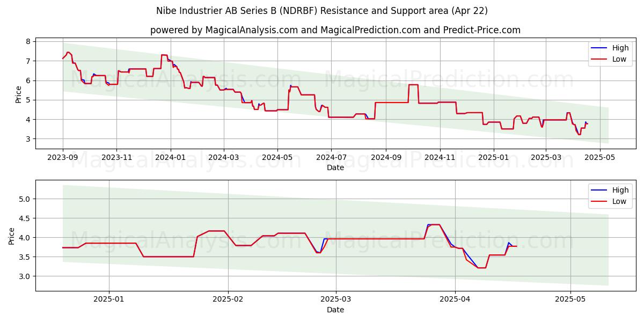Click the '2025-05' label on top chart
644x322 pixels.
coord(599,158)
